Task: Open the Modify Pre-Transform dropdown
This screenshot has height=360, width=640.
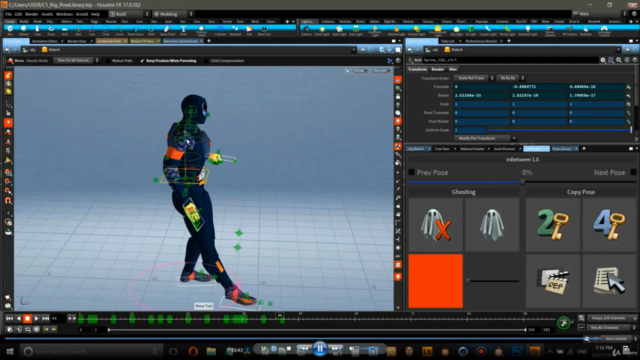Action: coord(485,138)
